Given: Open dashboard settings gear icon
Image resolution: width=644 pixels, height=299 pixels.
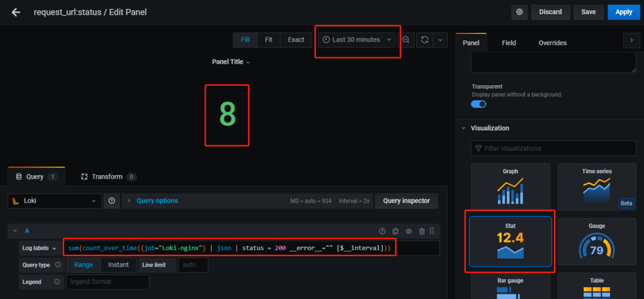Looking at the screenshot, I should 519,13.
